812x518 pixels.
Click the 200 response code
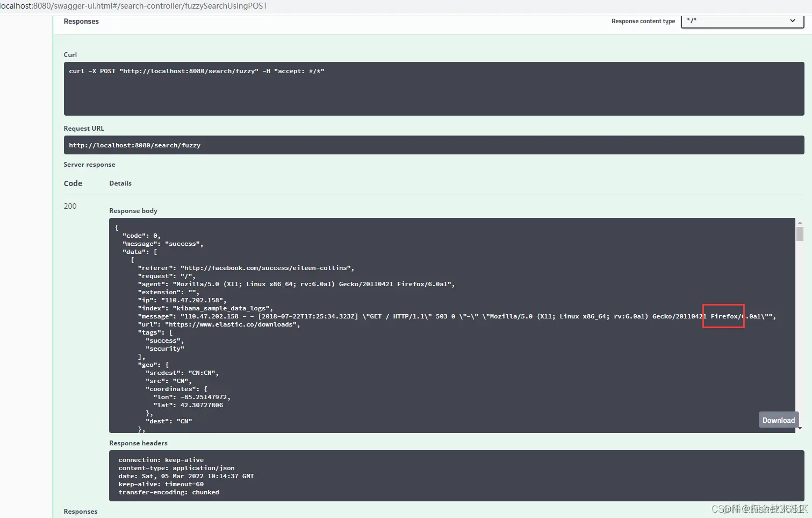coord(70,206)
